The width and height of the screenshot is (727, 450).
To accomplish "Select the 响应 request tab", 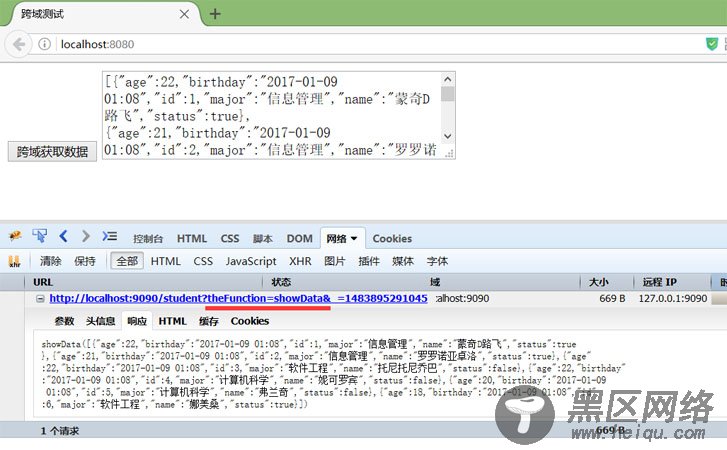I will tap(137, 321).
